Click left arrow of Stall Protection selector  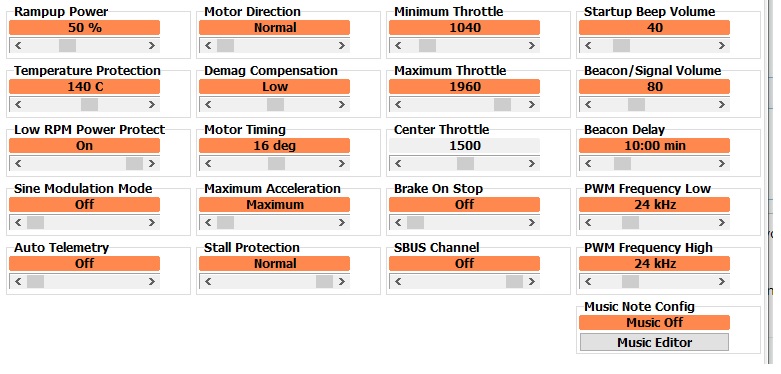click(208, 281)
